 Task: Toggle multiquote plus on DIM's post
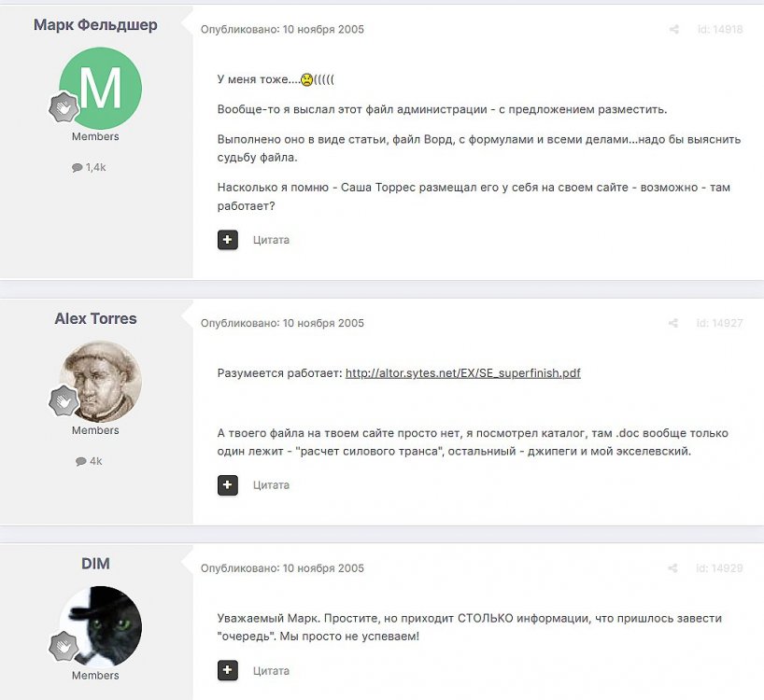click(x=228, y=670)
